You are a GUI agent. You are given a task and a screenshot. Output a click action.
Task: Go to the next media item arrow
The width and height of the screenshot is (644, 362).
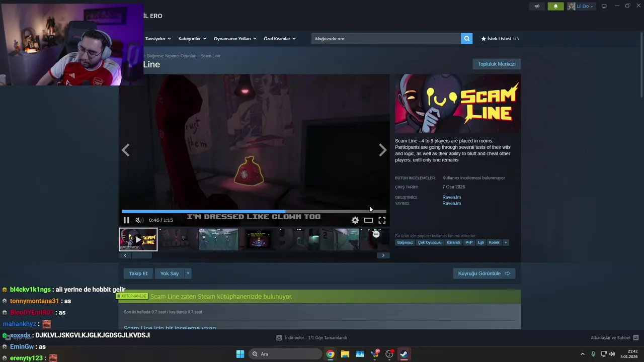click(383, 150)
